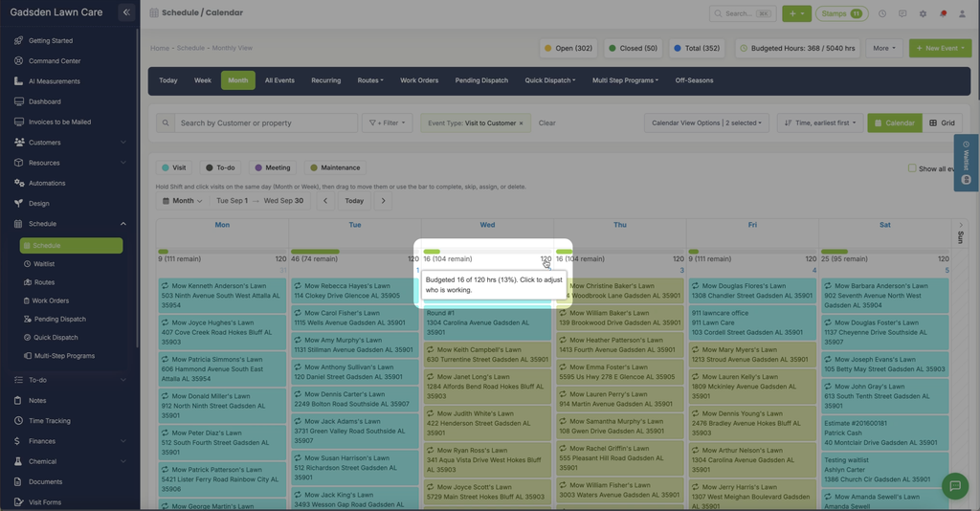Enable the Show all events checkbox
The width and height of the screenshot is (980, 511).
tap(912, 168)
